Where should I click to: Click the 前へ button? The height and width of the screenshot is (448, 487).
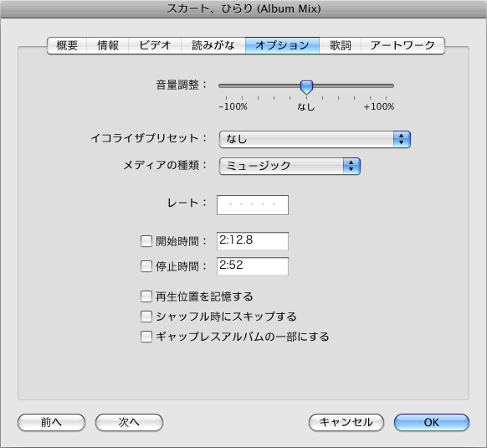51,423
